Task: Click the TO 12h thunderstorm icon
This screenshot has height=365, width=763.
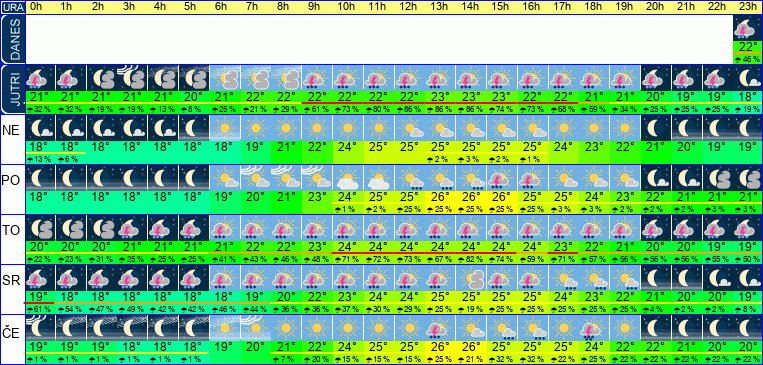Action: (x=410, y=227)
